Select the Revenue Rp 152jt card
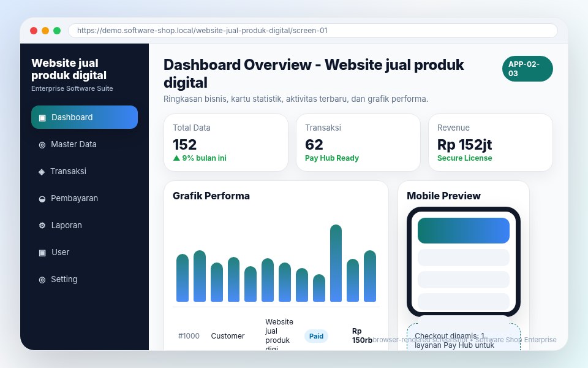Screen dimensions: 588x368 coord(491,143)
